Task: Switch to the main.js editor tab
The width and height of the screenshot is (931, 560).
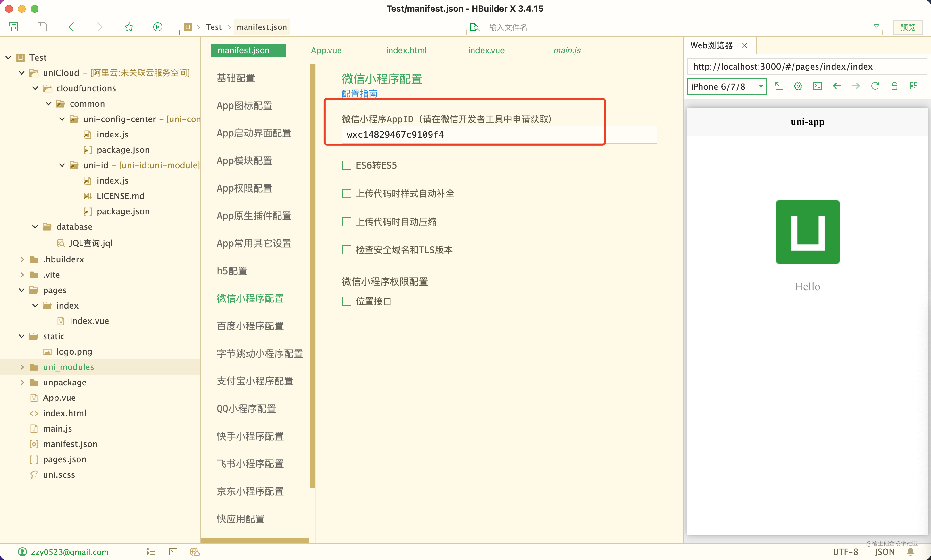Action: 567,50
